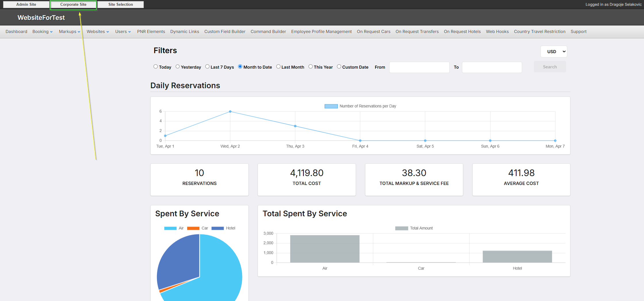Switch to Corporate Site tab
Image resolution: width=644 pixels, height=301 pixels.
73,5
